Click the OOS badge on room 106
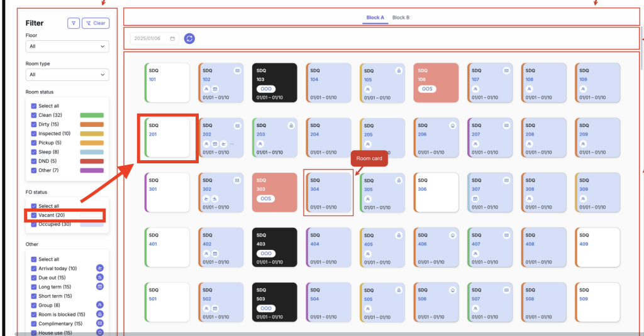Viewport: 644px width, 336px height. (x=427, y=89)
